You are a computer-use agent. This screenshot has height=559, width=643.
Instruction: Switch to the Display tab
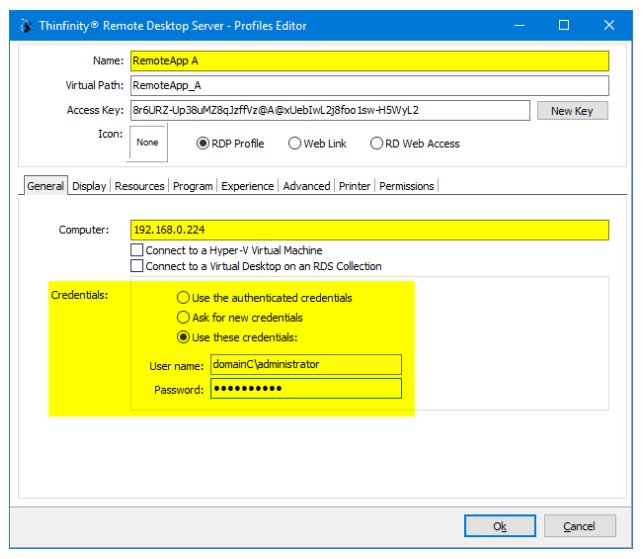coord(89,186)
